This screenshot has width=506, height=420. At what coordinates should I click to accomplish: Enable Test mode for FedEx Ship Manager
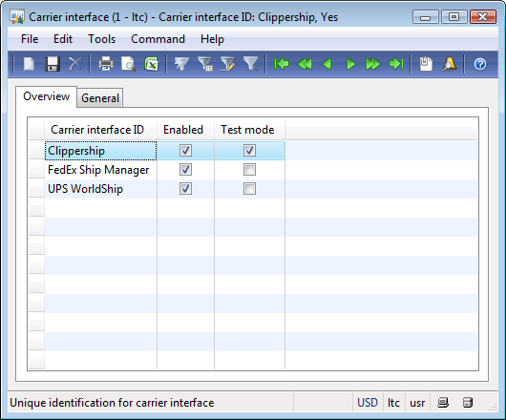[x=249, y=169]
